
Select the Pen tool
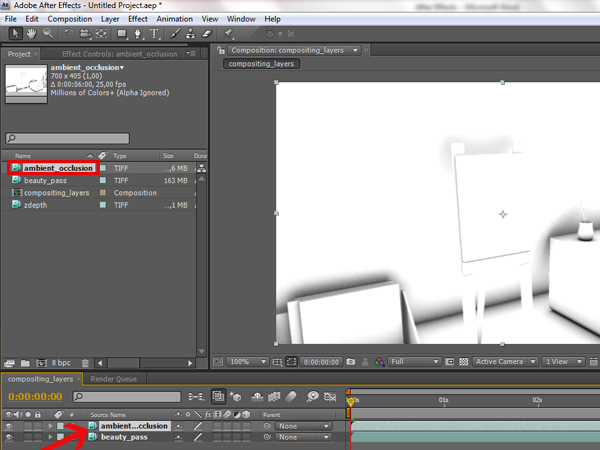(137, 33)
